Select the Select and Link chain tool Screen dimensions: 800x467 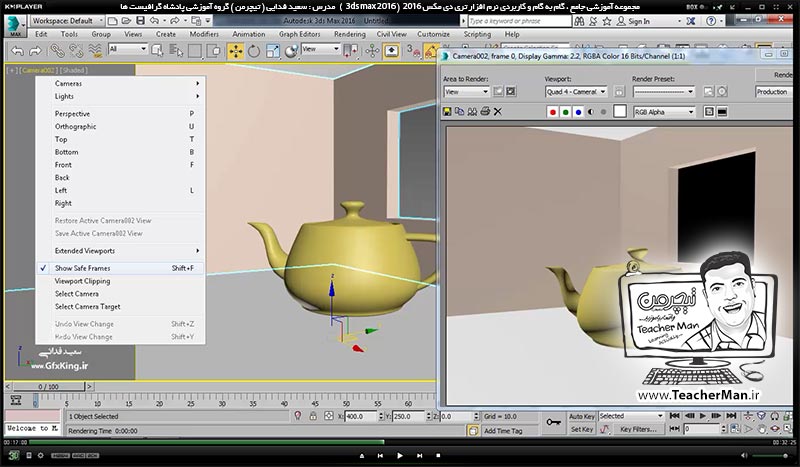(x=57, y=51)
